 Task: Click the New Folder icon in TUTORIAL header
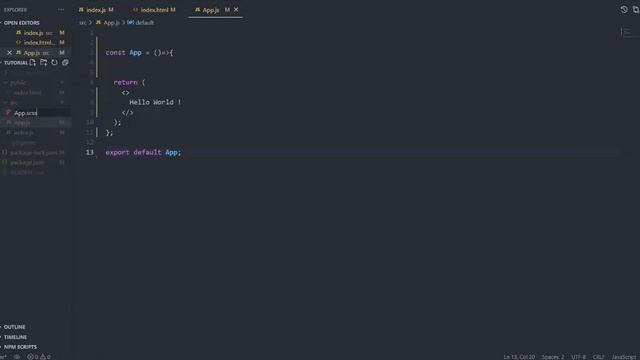point(43,62)
